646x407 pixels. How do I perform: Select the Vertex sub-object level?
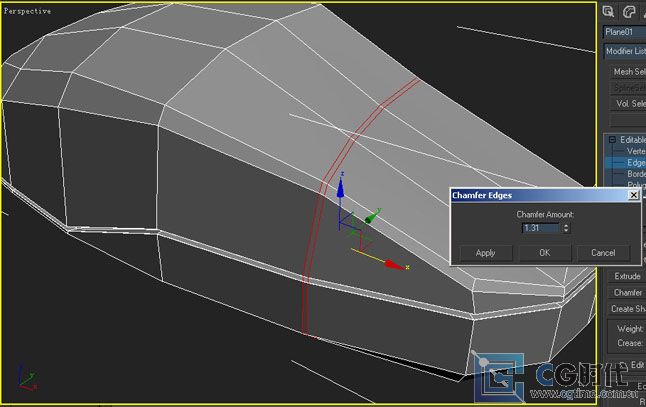pos(635,151)
